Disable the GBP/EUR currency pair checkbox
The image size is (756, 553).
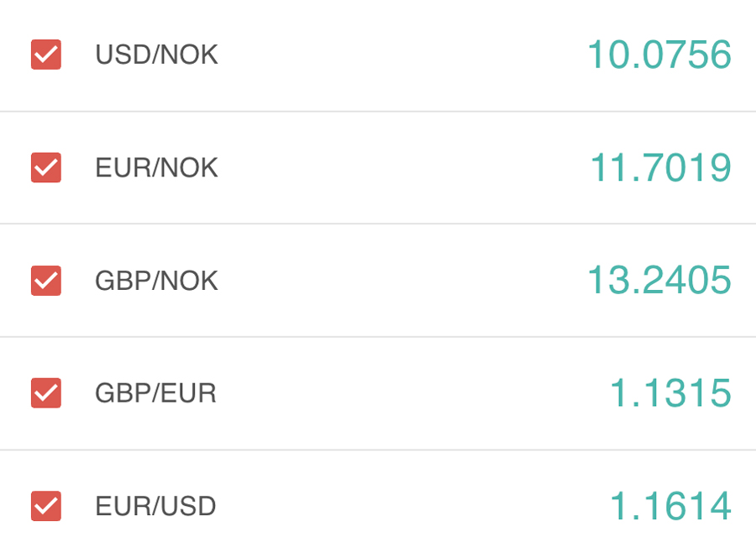[46, 392]
